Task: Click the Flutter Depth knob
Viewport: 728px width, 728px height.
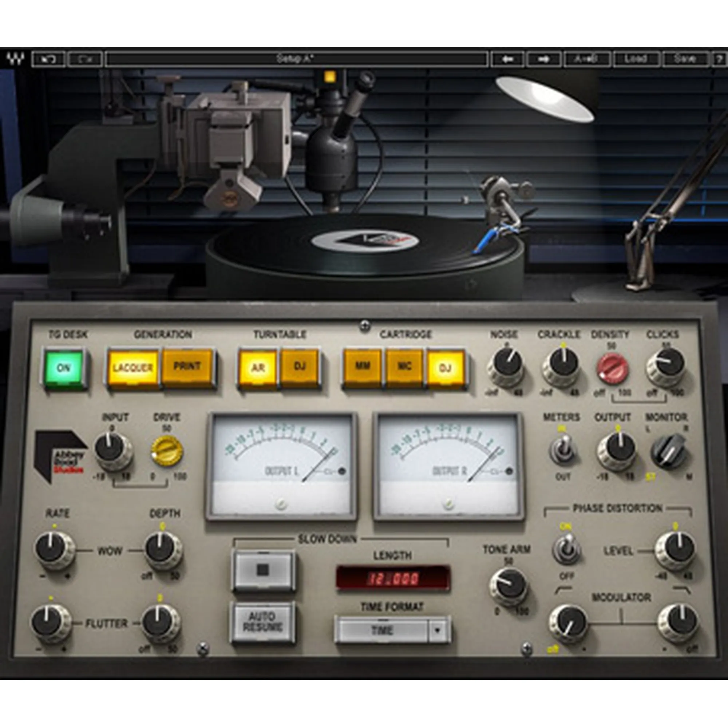Action: [x=160, y=624]
